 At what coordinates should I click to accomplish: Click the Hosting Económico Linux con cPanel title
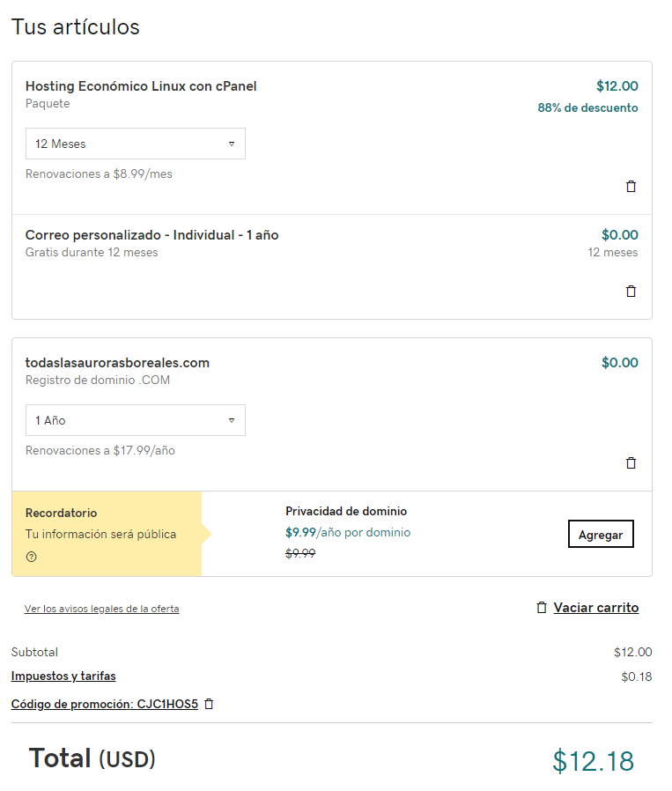pos(141,86)
